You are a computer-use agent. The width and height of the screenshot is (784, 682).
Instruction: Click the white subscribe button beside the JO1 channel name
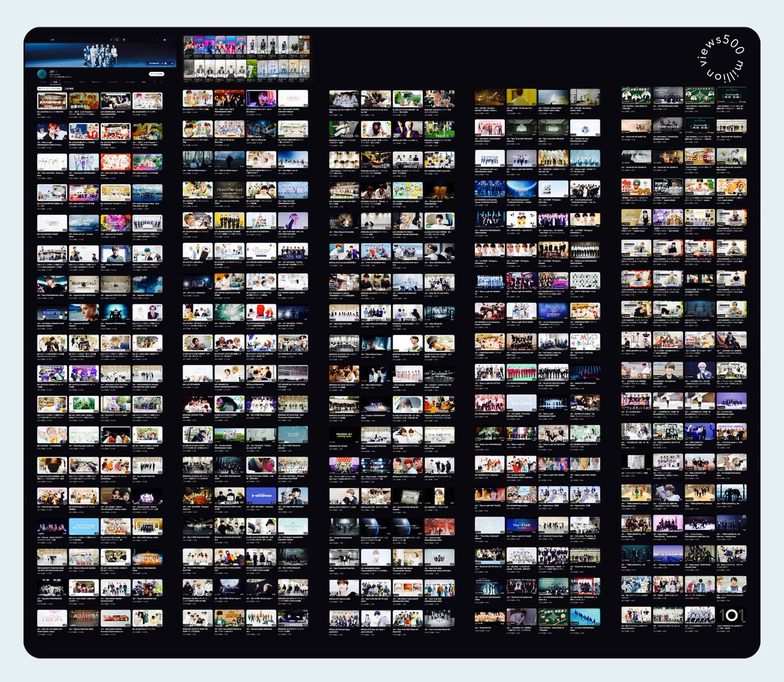click(x=157, y=74)
